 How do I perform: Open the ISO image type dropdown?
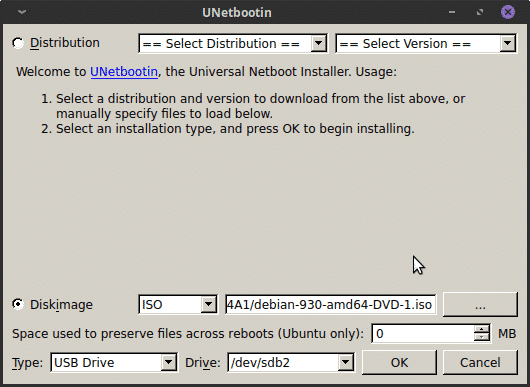click(178, 305)
